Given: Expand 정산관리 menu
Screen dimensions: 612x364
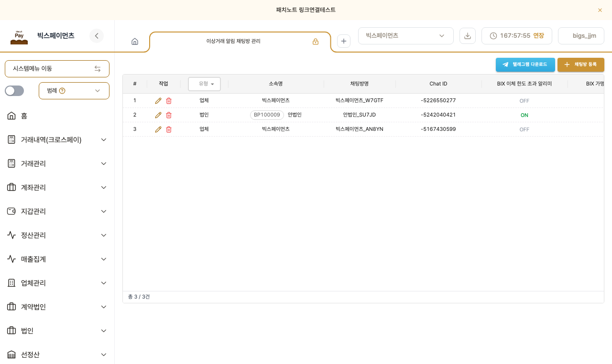Looking at the screenshot, I should [x=57, y=235].
